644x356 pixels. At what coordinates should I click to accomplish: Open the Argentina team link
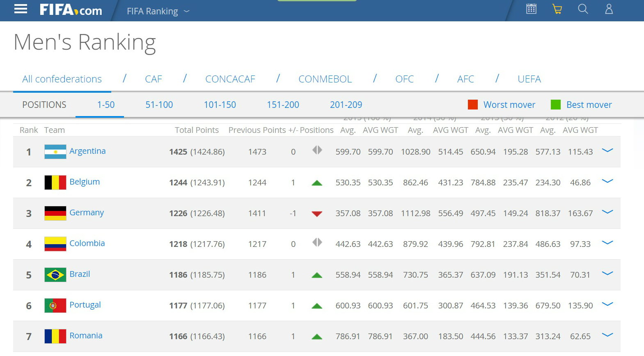(x=87, y=151)
